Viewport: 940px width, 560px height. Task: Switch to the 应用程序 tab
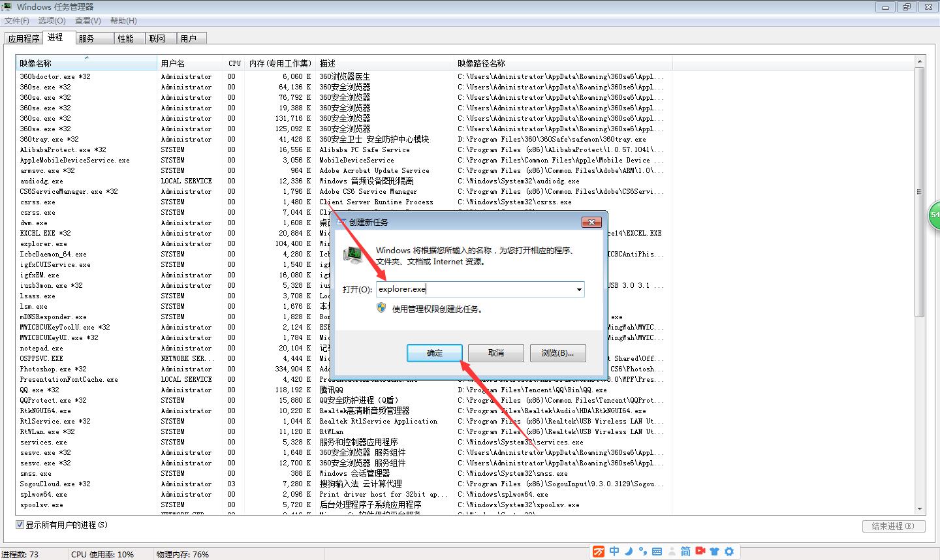click(x=24, y=39)
